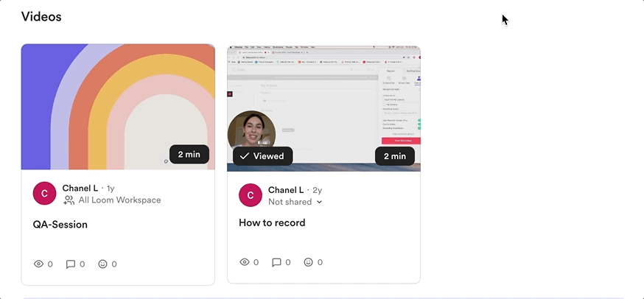Open the How to record video title
Image resolution: width=644 pixels, height=299 pixels.
[x=272, y=222]
